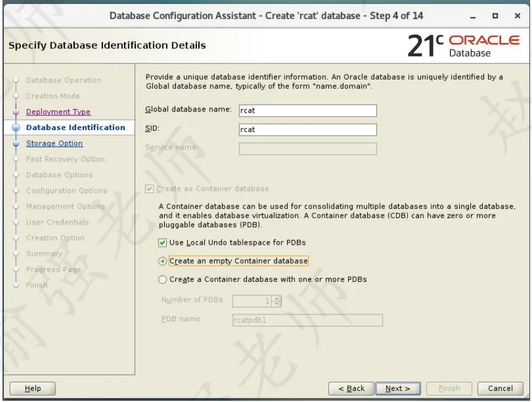
Task: Go to Deployment Type step
Action: (59, 112)
